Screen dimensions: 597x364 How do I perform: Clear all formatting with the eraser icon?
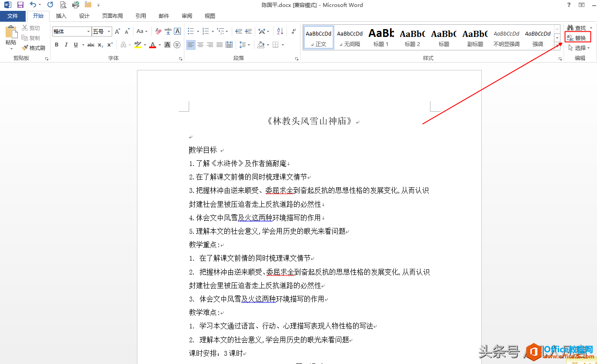click(158, 32)
